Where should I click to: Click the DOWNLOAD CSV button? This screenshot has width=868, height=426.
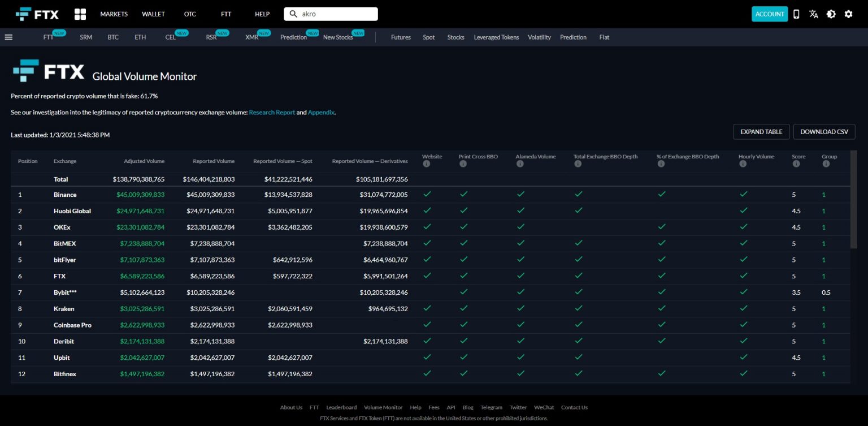tap(824, 132)
